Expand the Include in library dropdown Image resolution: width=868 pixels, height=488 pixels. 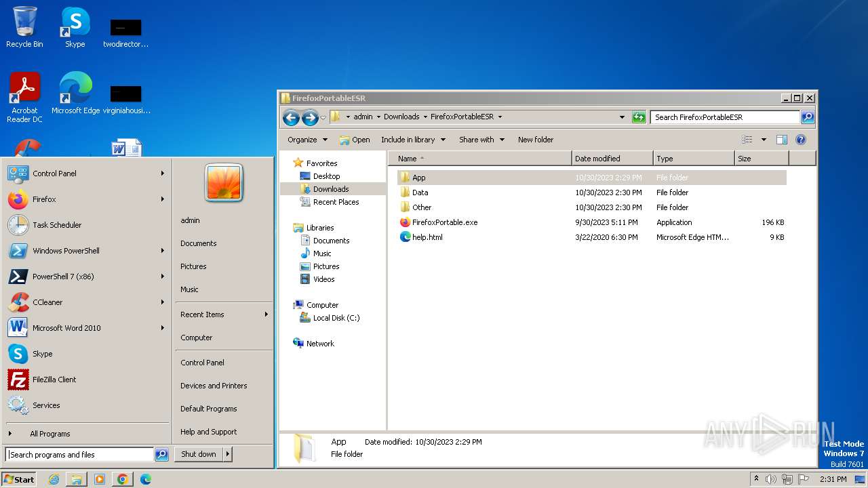click(413, 140)
